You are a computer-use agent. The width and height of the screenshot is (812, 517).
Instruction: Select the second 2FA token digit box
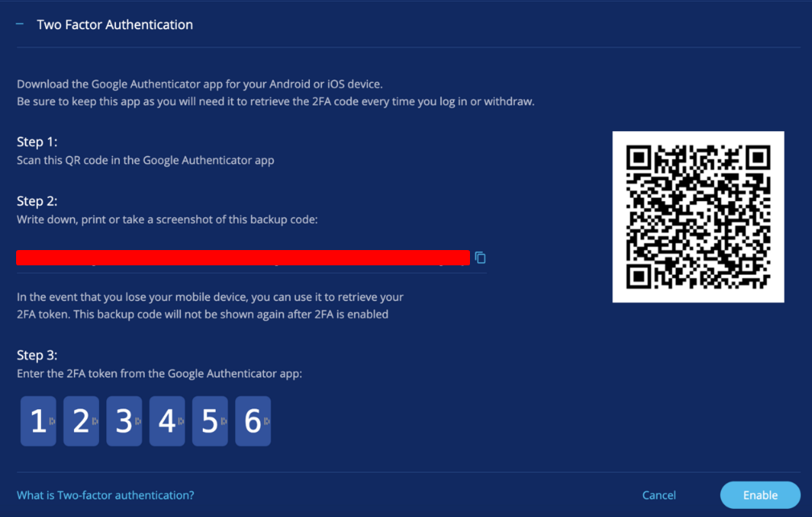[80, 421]
